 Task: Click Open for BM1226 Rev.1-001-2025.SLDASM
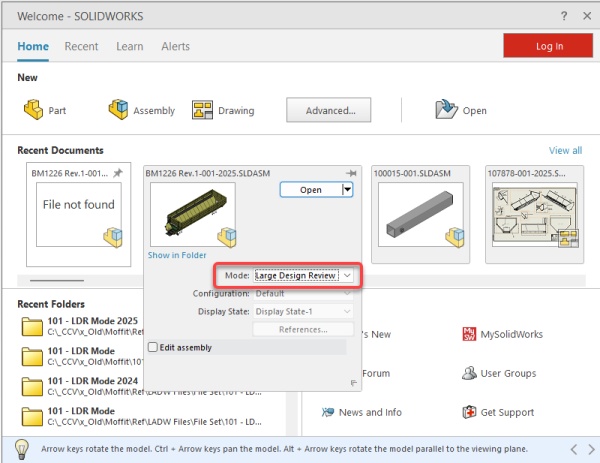pyautogui.click(x=311, y=190)
